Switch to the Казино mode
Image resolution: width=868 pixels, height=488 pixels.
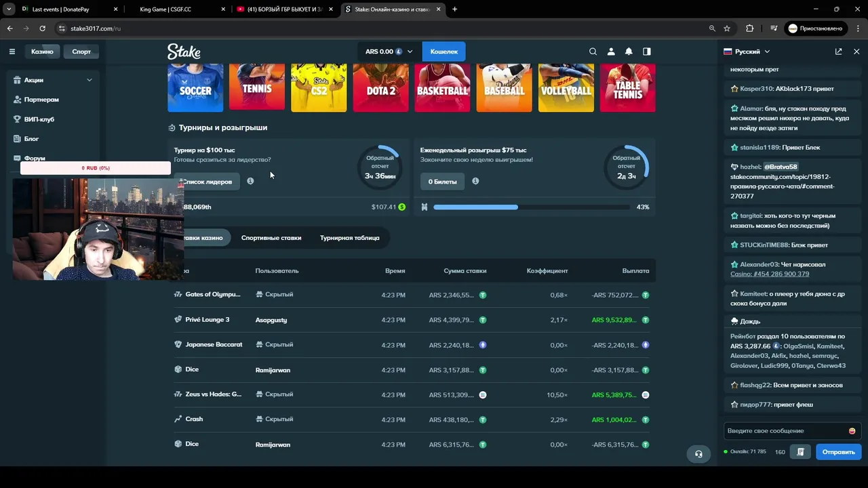pos(42,52)
